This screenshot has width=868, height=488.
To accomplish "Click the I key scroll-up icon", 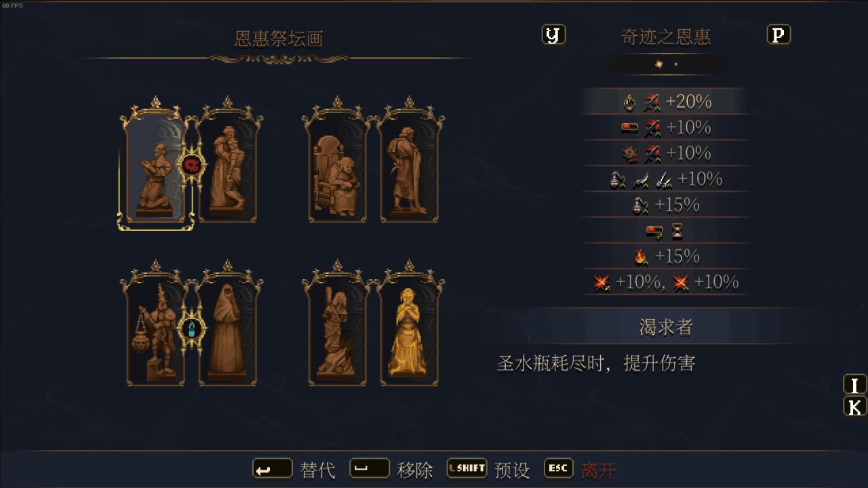I will tap(854, 385).
